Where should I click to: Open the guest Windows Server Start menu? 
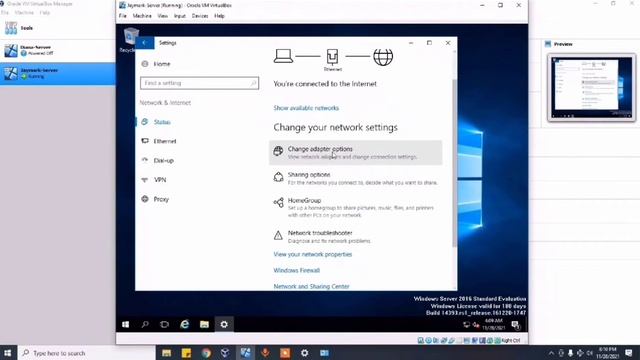(125, 324)
